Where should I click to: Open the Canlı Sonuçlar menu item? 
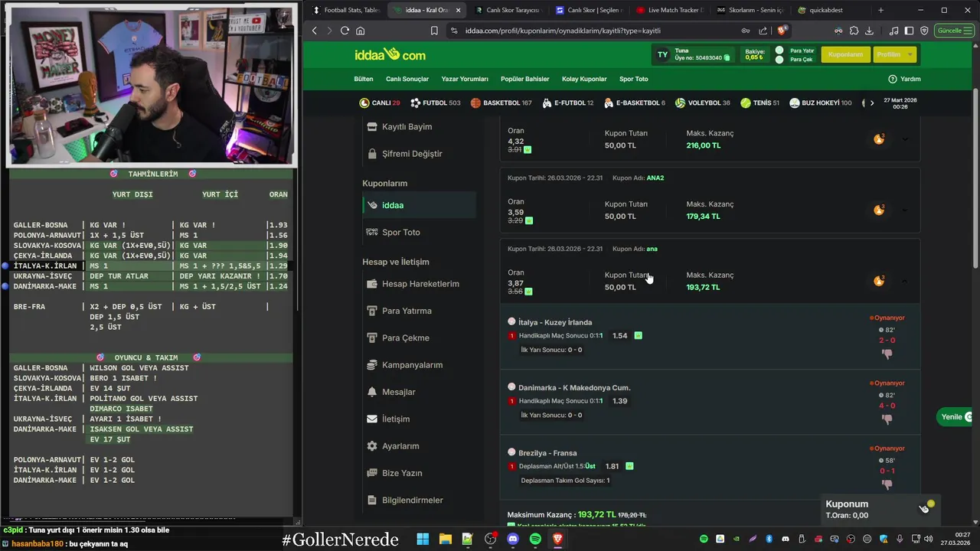407,79
